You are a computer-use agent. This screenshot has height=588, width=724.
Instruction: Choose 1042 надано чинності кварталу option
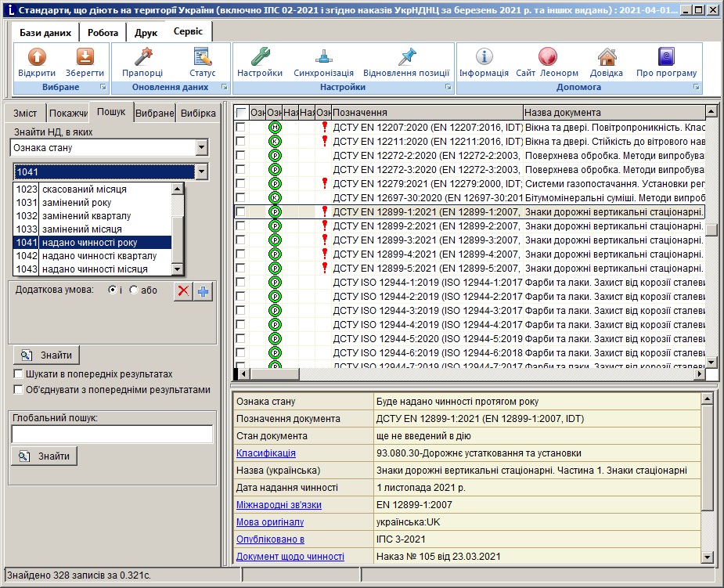click(92, 256)
